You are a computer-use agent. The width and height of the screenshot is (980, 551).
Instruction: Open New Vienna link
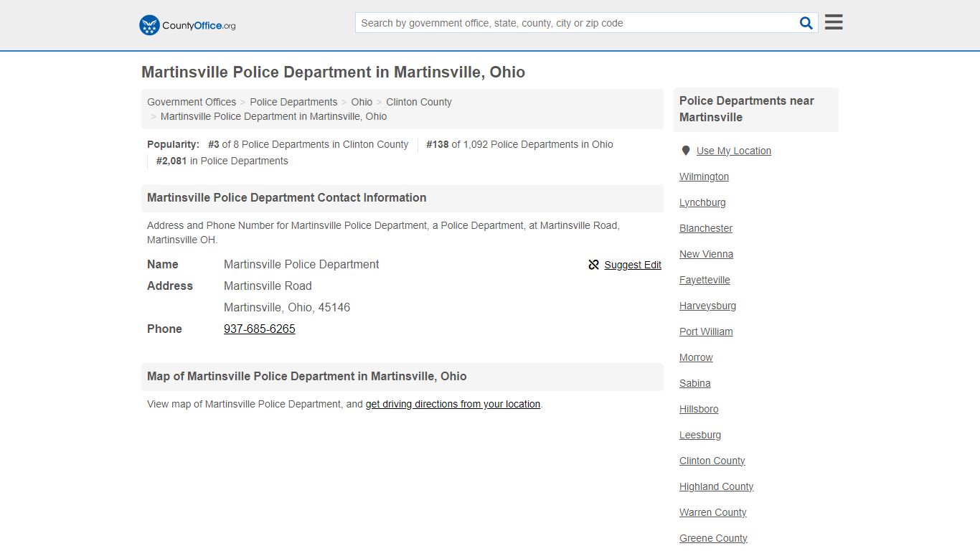(706, 254)
